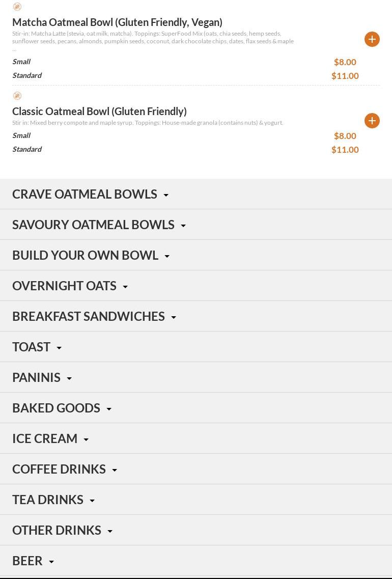Add Classic Oatmeal Bowl with plus icon
Screen dimensions: 392x579
(x=372, y=121)
